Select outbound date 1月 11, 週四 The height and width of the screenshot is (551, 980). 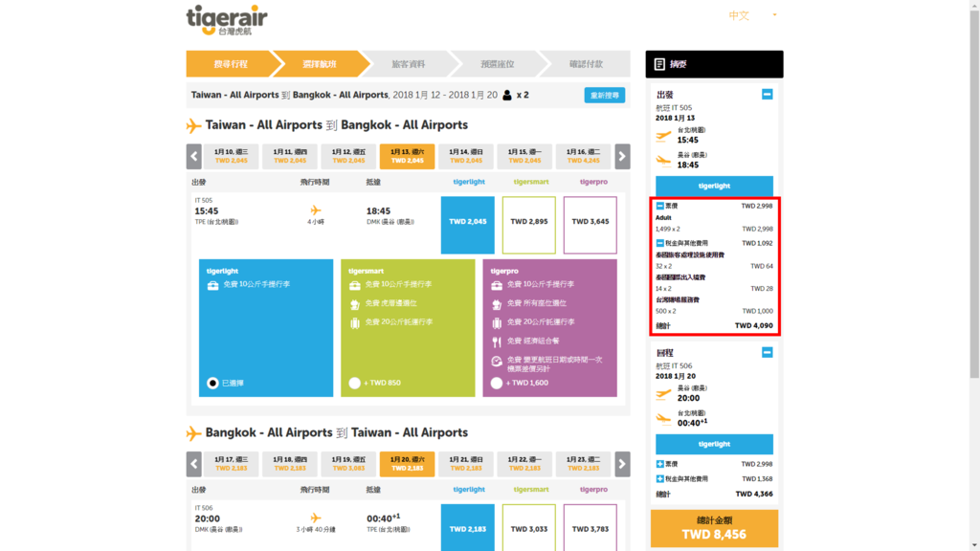click(x=290, y=156)
